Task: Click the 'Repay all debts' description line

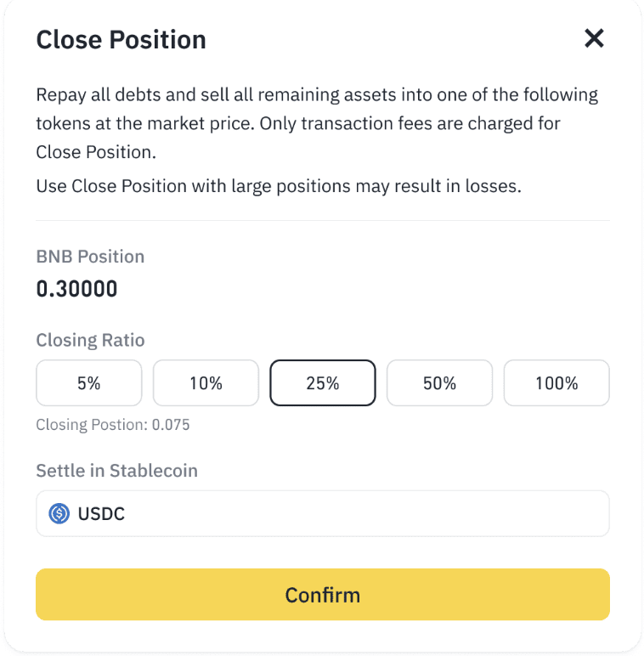Action: 317,94
